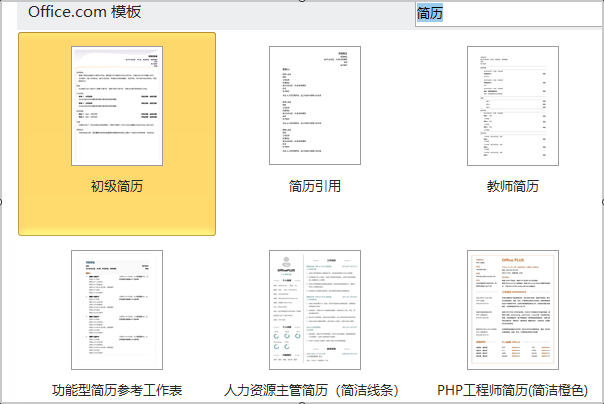Screen dimensions: 604x404
Task: Click the Office.com 模板 heading
Action: (84, 12)
